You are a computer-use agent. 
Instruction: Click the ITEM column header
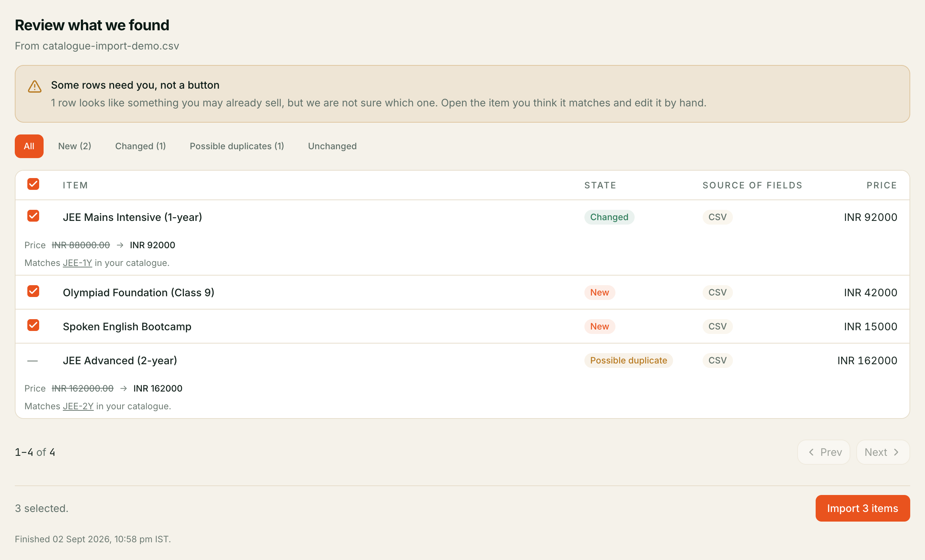click(x=75, y=185)
